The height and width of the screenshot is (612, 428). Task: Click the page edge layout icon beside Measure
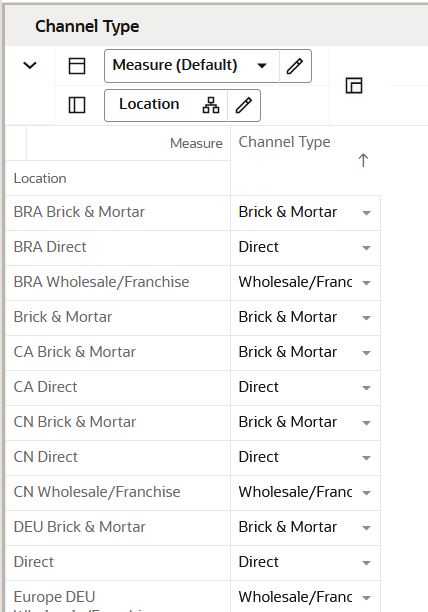(77, 66)
